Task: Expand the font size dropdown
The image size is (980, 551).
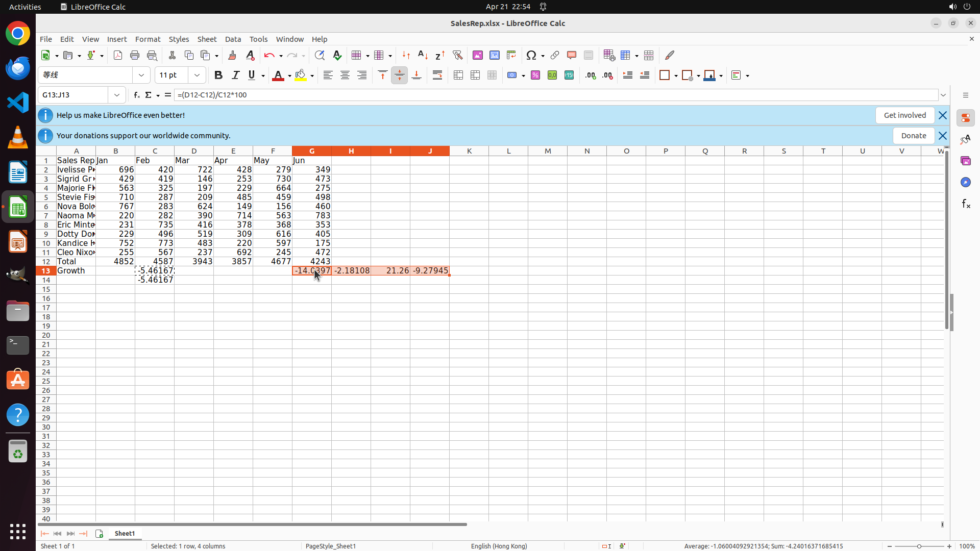Action: click(197, 75)
